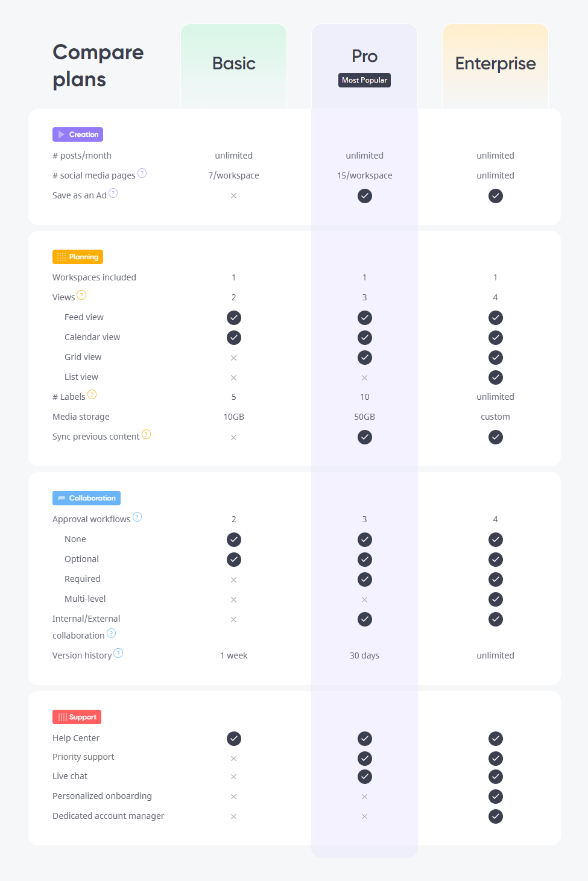Click the help icon next to Save as an Ad
The image size is (588, 881).
tap(113, 193)
